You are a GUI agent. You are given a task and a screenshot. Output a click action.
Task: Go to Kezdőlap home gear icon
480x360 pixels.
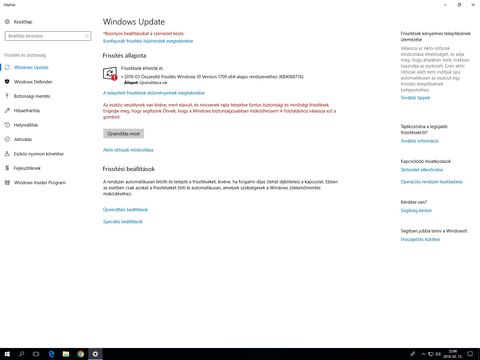click(x=7, y=22)
